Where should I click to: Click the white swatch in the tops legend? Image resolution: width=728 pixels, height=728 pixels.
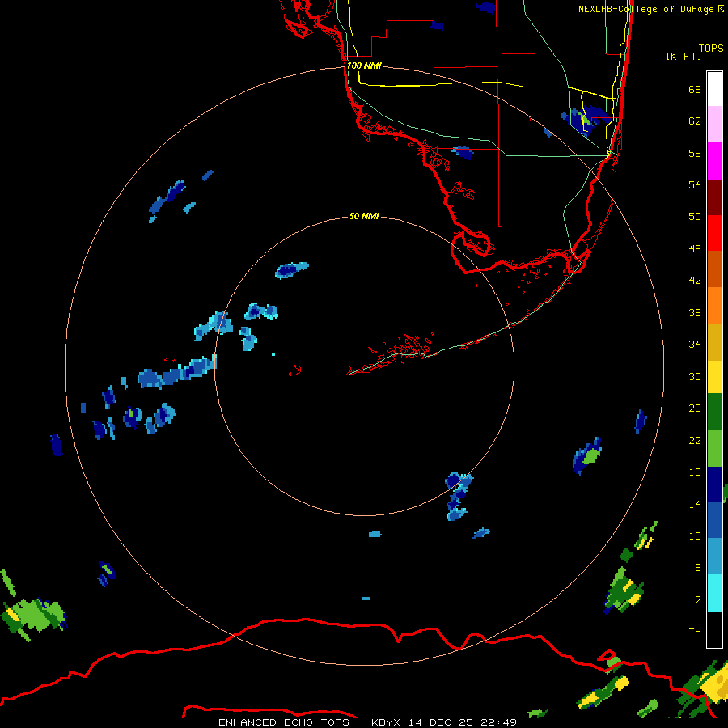pos(714,89)
